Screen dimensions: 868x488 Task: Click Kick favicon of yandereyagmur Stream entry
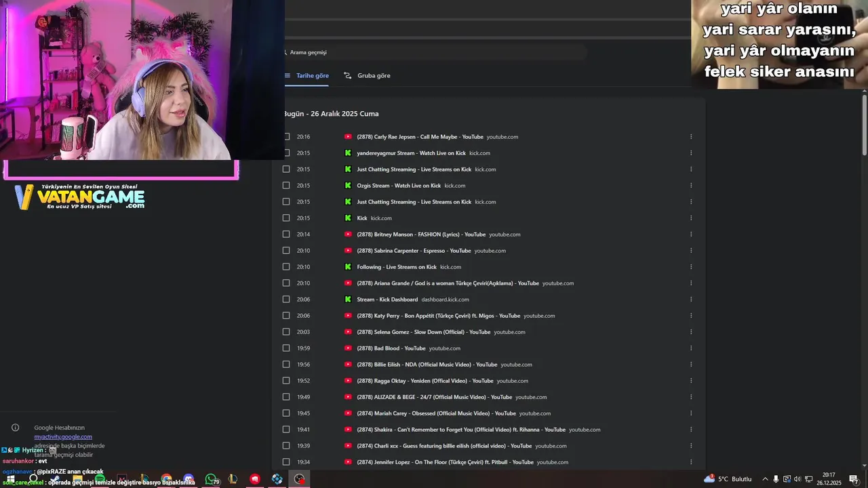click(348, 153)
